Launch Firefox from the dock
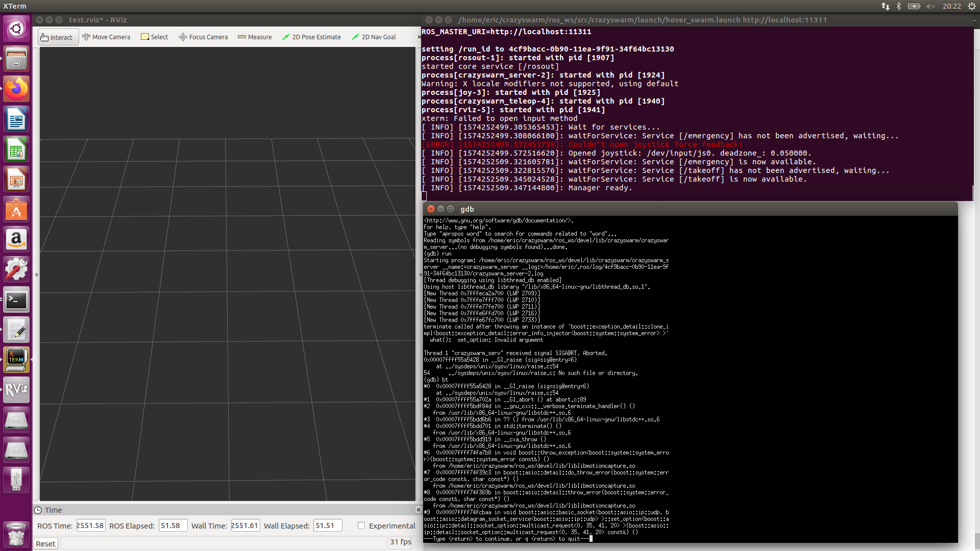The height and width of the screenshot is (551, 980). pyautogui.click(x=16, y=88)
